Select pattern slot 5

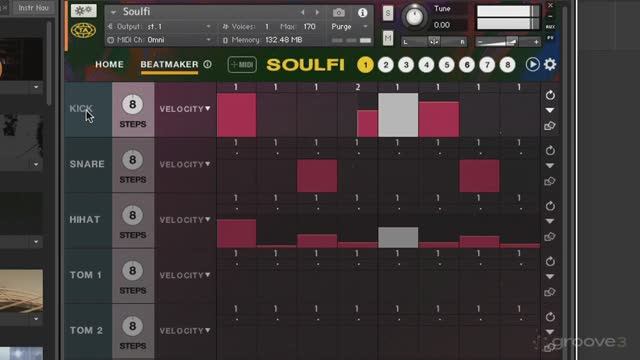(x=447, y=64)
